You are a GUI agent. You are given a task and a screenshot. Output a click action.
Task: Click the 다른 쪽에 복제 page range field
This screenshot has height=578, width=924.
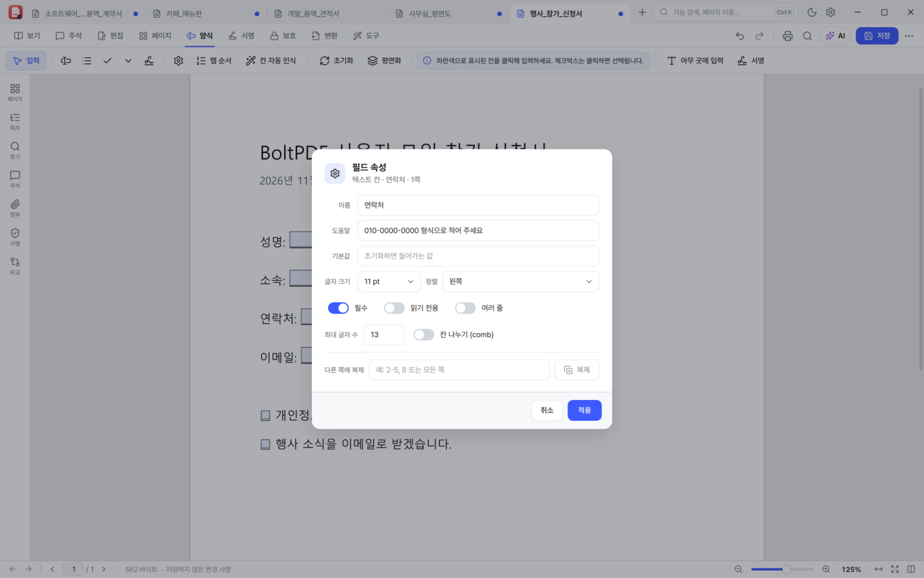click(459, 370)
